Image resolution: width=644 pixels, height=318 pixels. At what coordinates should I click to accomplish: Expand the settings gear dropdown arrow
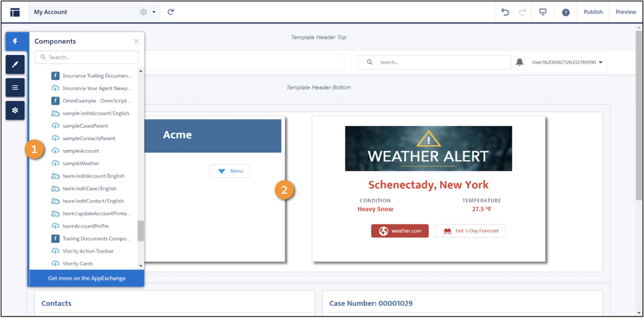154,12
